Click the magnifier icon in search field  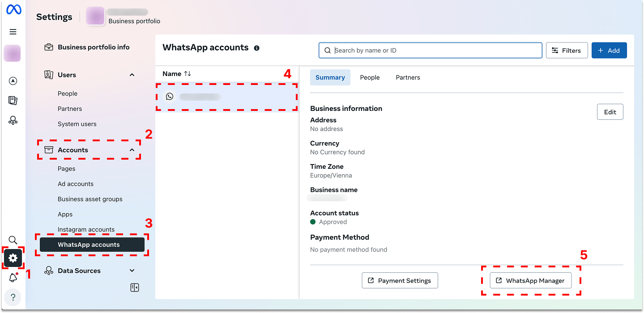pyautogui.click(x=328, y=51)
